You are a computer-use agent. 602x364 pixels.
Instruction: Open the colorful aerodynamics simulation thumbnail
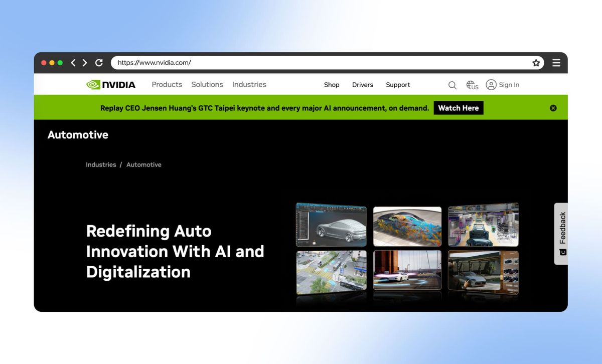[407, 226]
